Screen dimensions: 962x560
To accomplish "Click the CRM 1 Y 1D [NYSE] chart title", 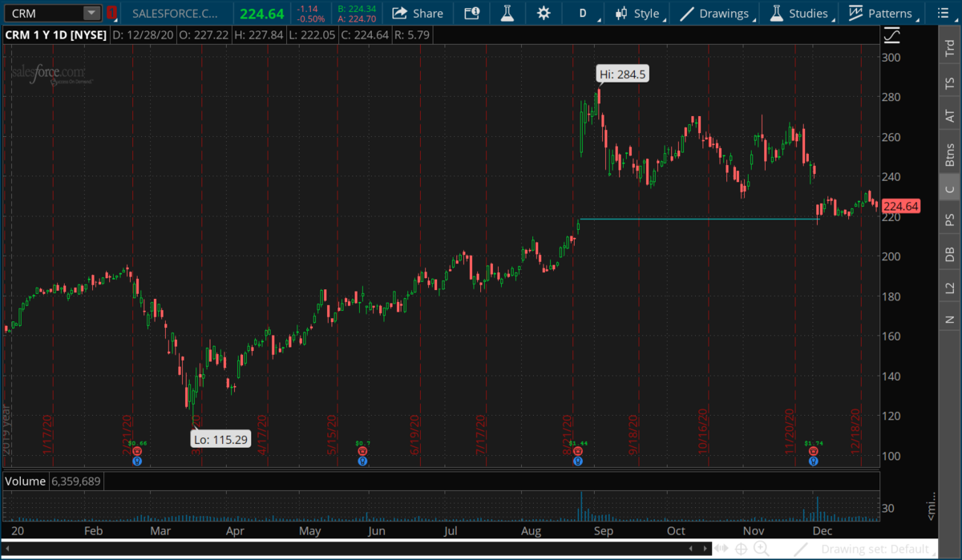I will (55, 35).
